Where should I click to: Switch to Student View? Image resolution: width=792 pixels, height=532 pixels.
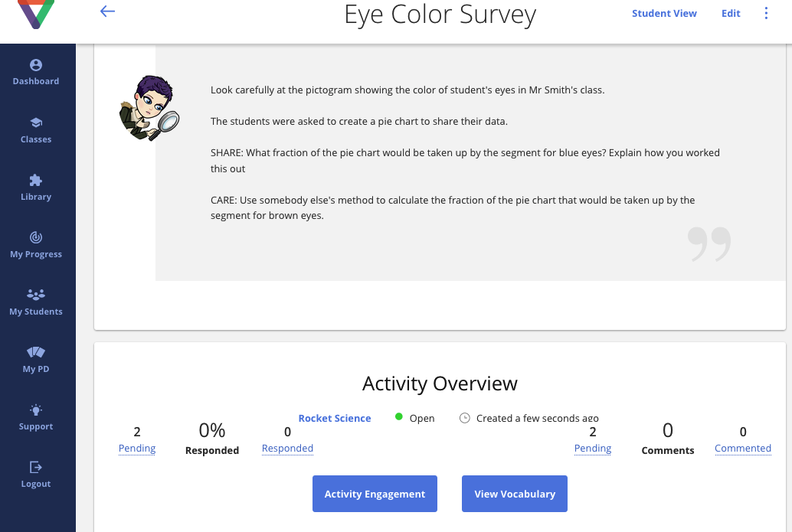tap(664, 13)
